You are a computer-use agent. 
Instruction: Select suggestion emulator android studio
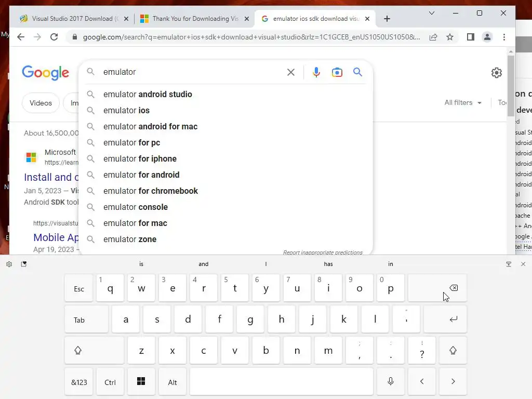pyautogui.click(x=225, y=95)
